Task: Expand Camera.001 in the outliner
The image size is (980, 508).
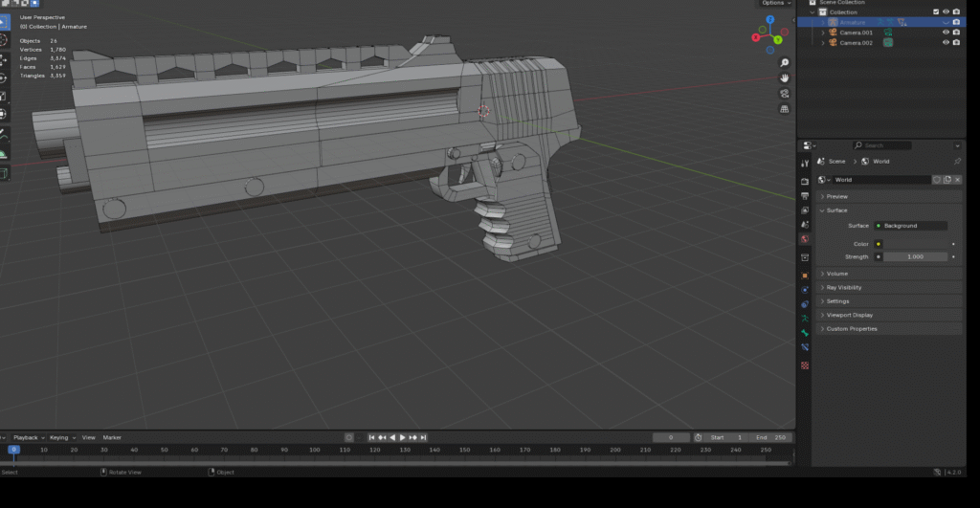Action: [822, 33]
